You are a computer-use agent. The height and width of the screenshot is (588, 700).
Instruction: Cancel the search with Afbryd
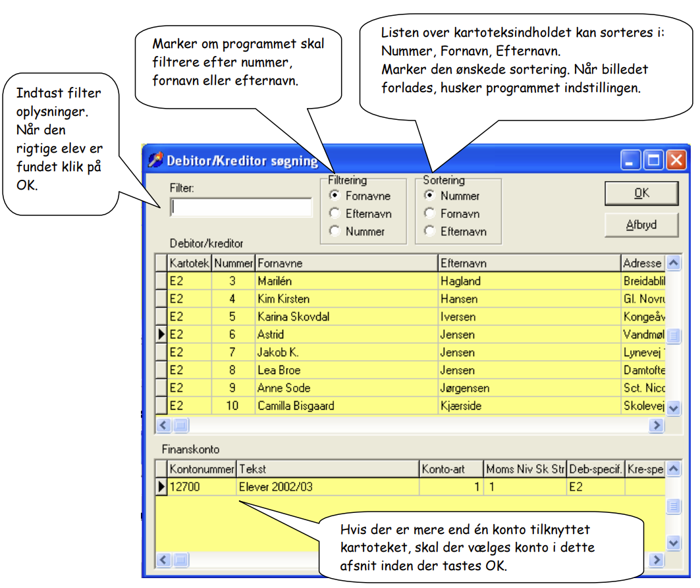641,225
